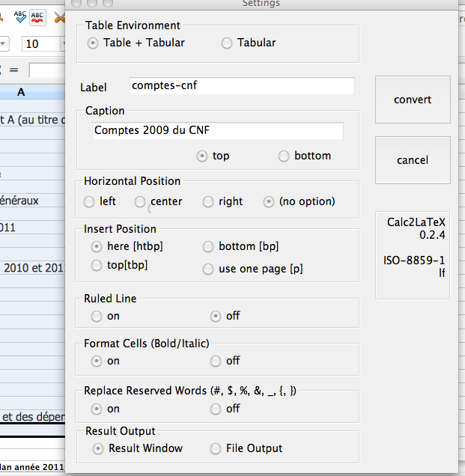Select top[tbp] insert position

[96, 266]
